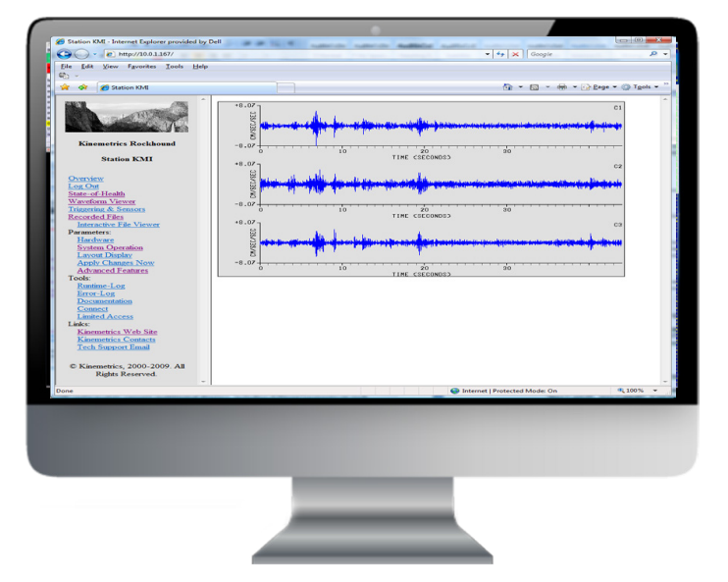The height and width of the screenshot is (582, 728).
Task: Open the Page command bar menu
Action: [x=598, y=87]
